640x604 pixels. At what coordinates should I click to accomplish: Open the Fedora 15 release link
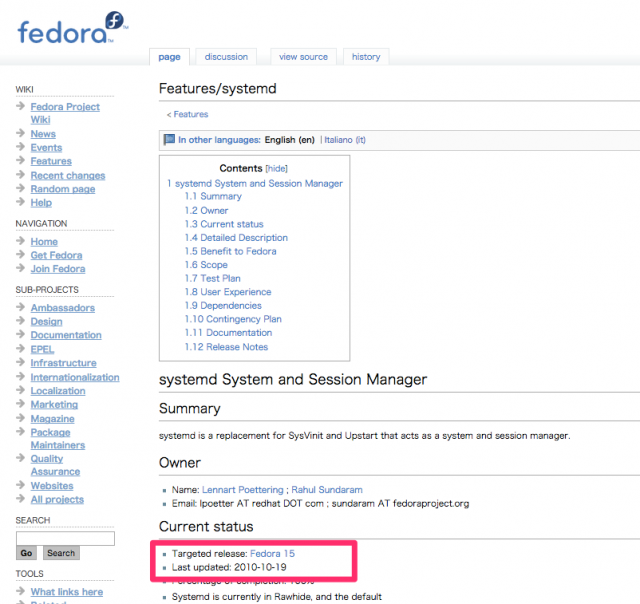click(x=272, y=554)
